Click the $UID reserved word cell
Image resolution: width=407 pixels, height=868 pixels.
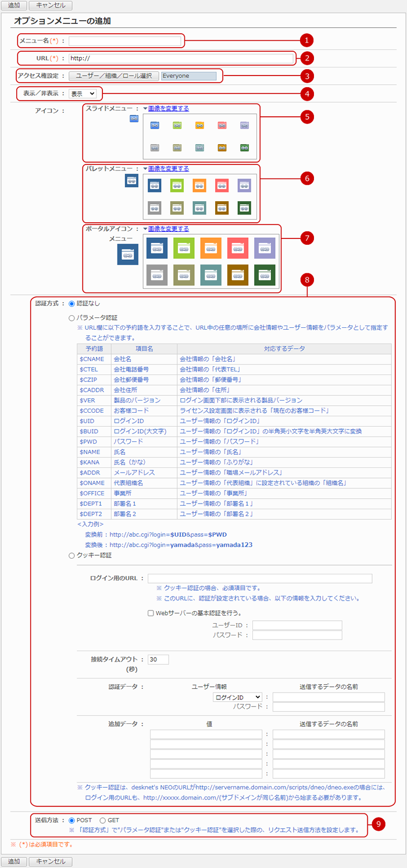click(94, 420)
